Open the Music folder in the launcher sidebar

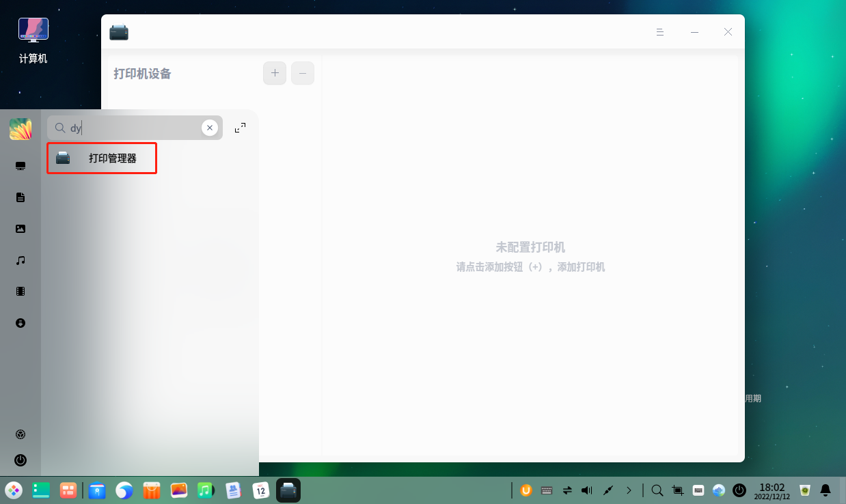(21, 260)
